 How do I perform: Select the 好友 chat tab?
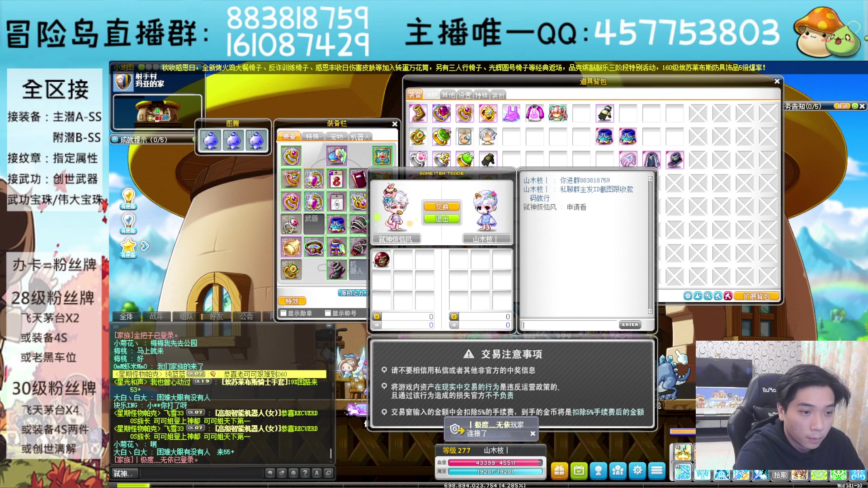(x=216, y=316)
